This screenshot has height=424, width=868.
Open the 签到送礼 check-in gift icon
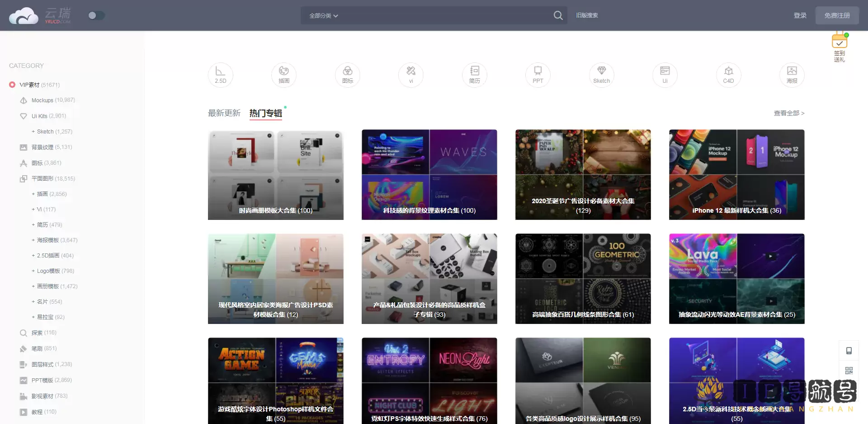(x=839, y=46)
